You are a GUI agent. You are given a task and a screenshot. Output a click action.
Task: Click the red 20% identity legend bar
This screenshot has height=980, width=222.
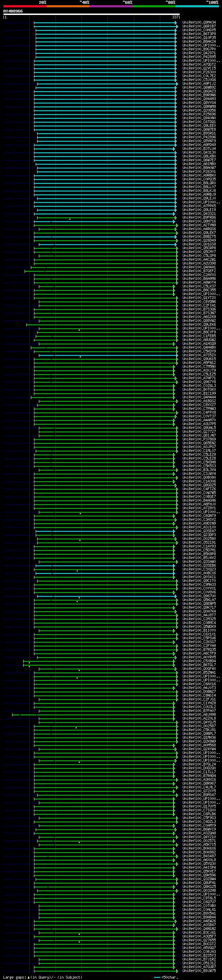tap(25, 6)
